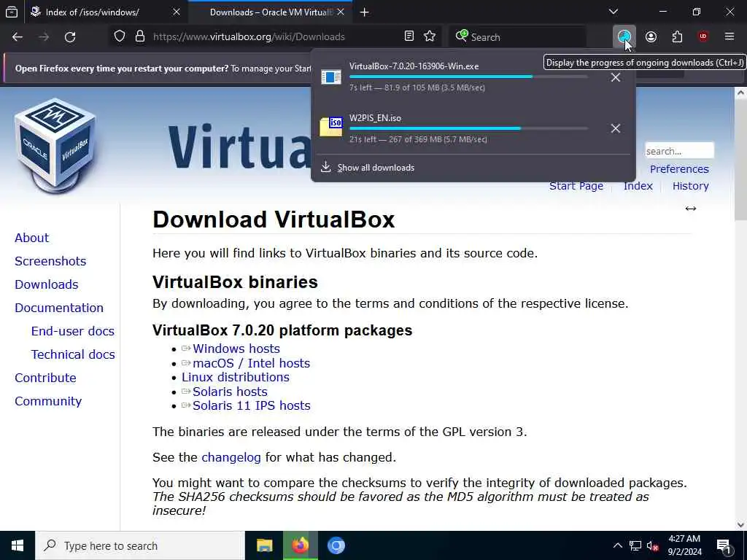Switch to the Downloads – Oracle VM VirtualBox tab
The image size is (747, 560).
pos(271,12)
